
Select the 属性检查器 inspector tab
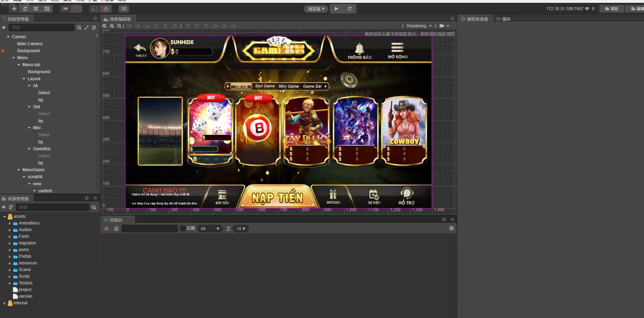475,19
